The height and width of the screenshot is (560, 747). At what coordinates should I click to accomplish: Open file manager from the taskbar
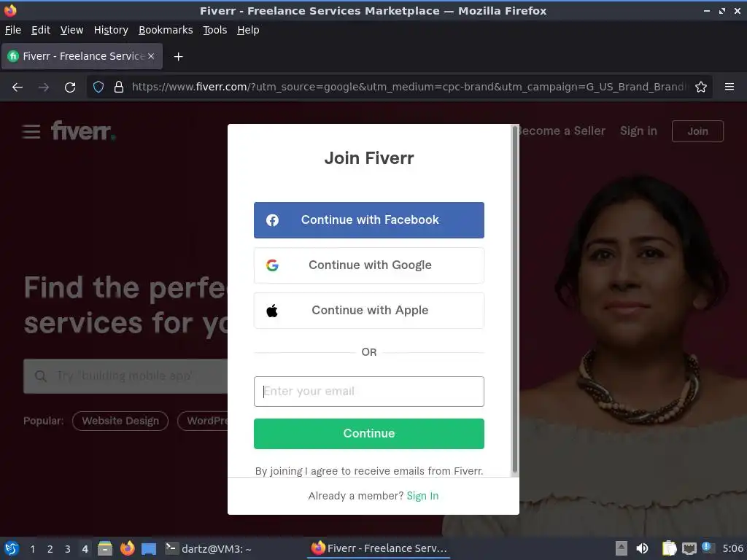pyautogui.click(x=105, y=548)
